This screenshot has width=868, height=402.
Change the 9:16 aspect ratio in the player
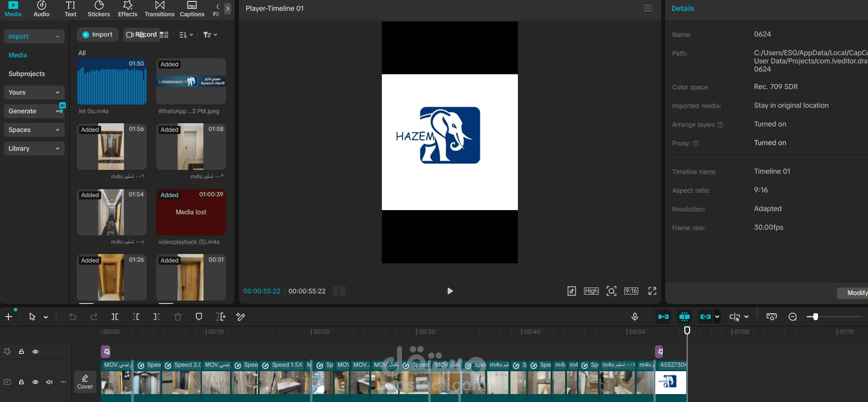631,291
